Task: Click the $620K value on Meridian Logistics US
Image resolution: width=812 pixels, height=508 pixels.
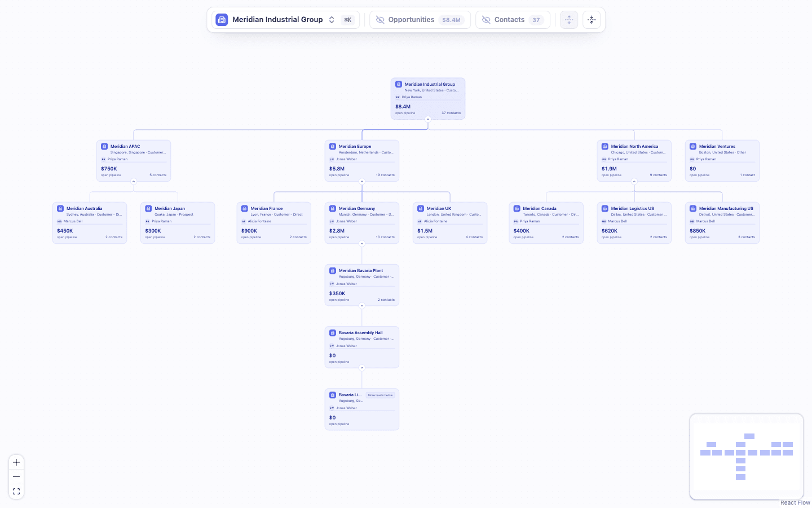Action: 610,231
